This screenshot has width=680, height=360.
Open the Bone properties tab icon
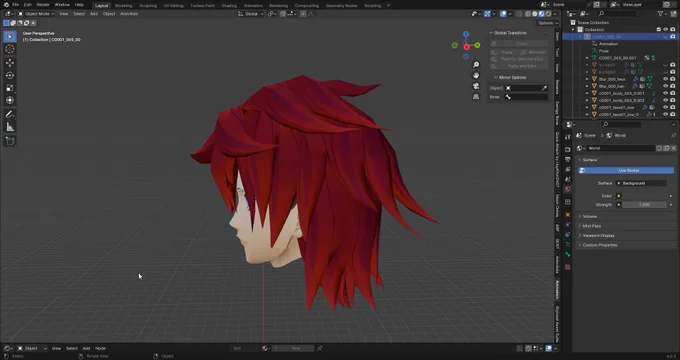[568, 255]
